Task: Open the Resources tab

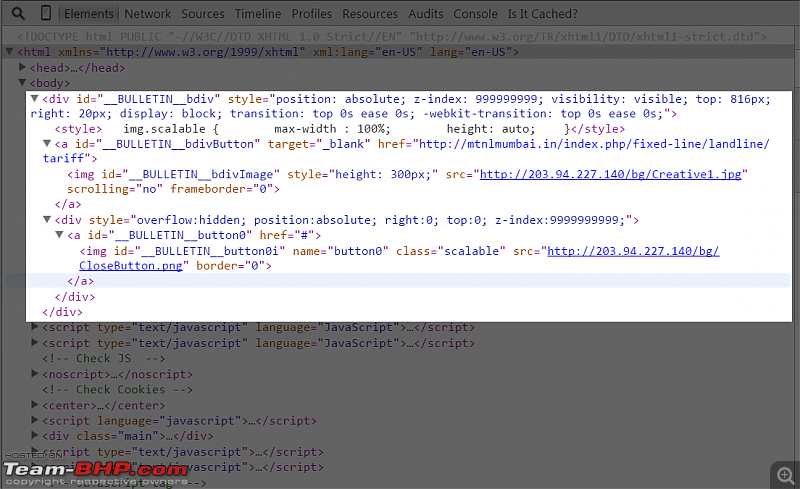Action: click(x=370, y=14)
